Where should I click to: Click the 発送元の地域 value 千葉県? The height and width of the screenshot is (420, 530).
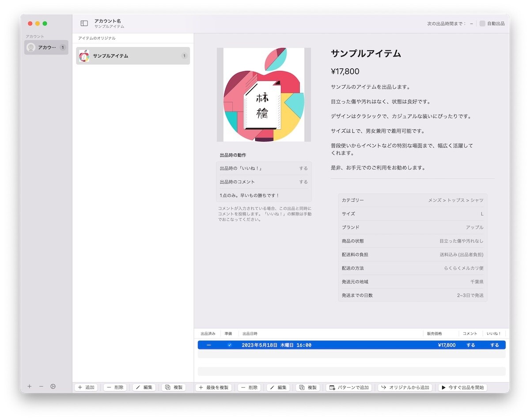click(x=477, y=282)
